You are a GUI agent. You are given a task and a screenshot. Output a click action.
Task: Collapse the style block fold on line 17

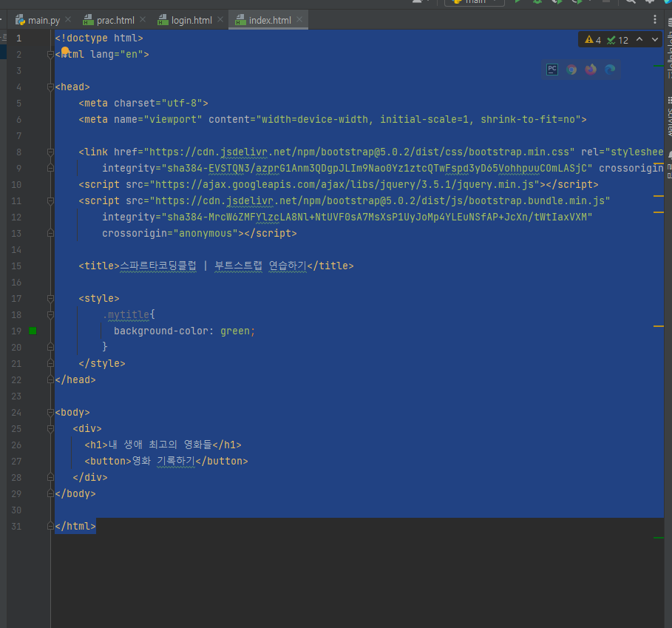pyautogui.click(x=50, y=299)
